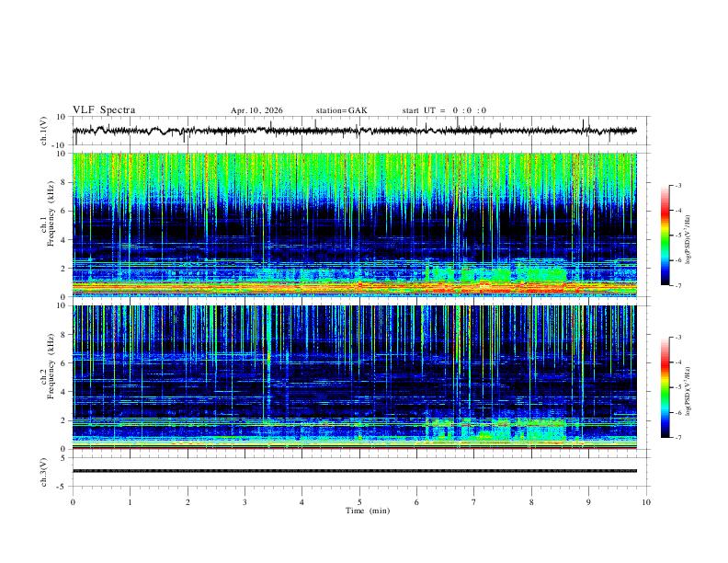The image size is (728, 563).
Task: Click time axis tick label "7"
Action: point(473,502)
